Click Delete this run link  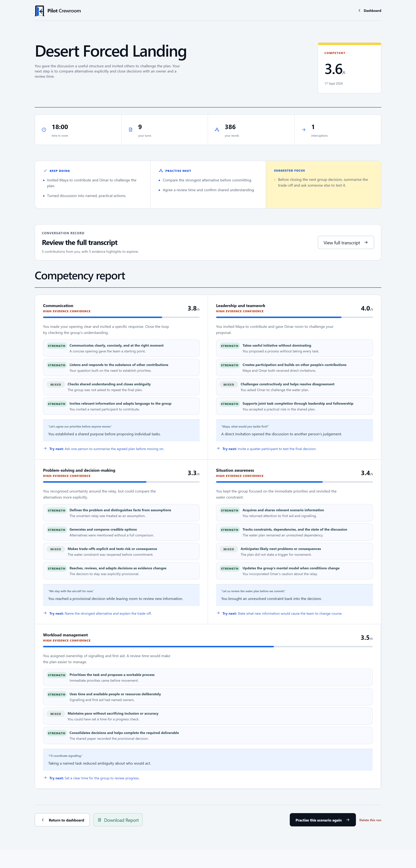coord(370,820)
